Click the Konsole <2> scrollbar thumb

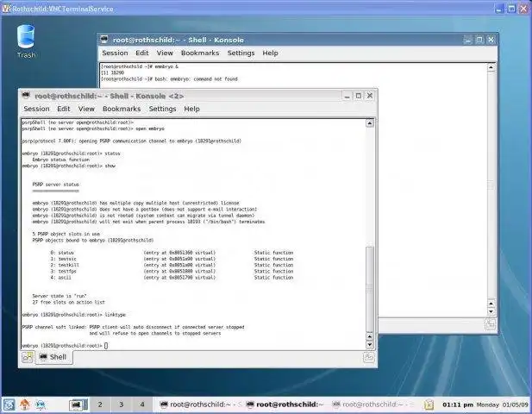tap(370, 289)
